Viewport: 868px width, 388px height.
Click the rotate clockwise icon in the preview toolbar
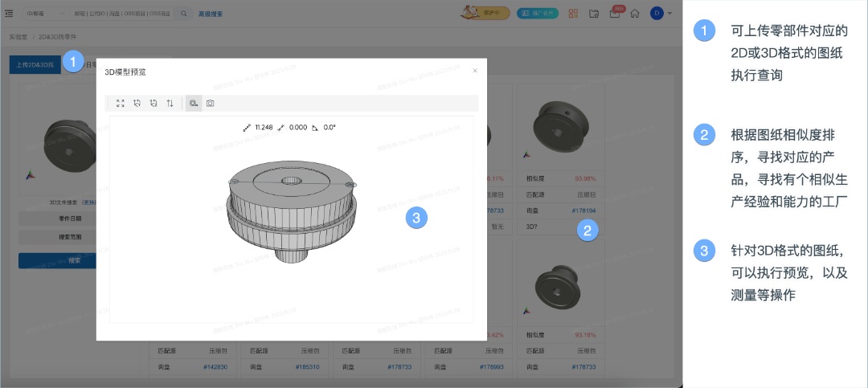point(154,103)
